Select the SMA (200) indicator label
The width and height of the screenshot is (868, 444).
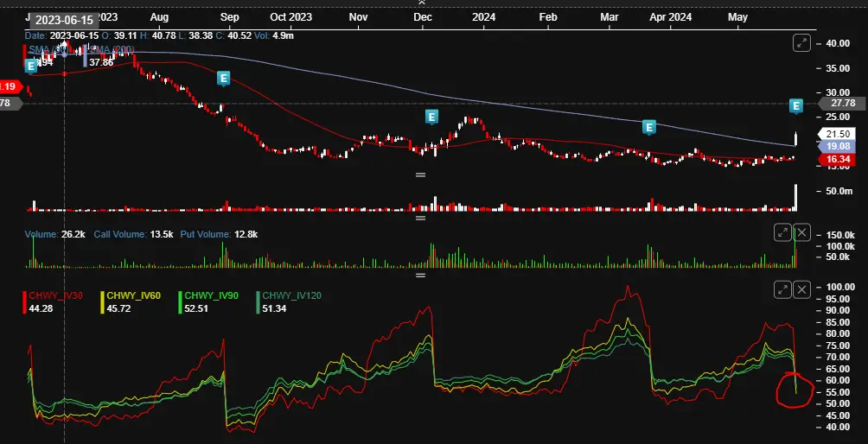(x=112, y=50)
